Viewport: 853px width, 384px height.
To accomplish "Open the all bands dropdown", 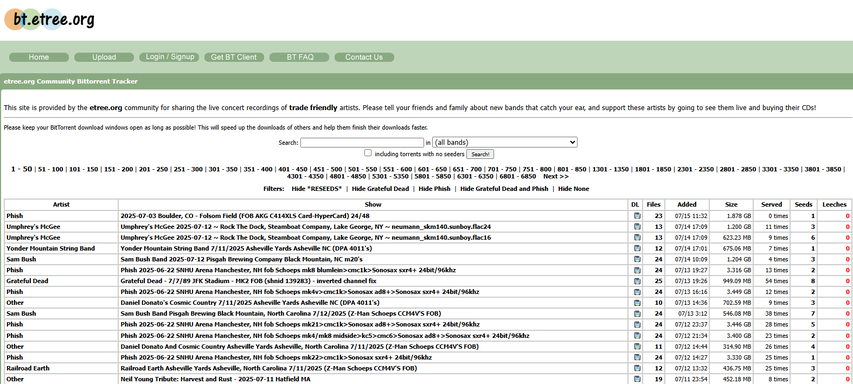I will click(505, 143).
